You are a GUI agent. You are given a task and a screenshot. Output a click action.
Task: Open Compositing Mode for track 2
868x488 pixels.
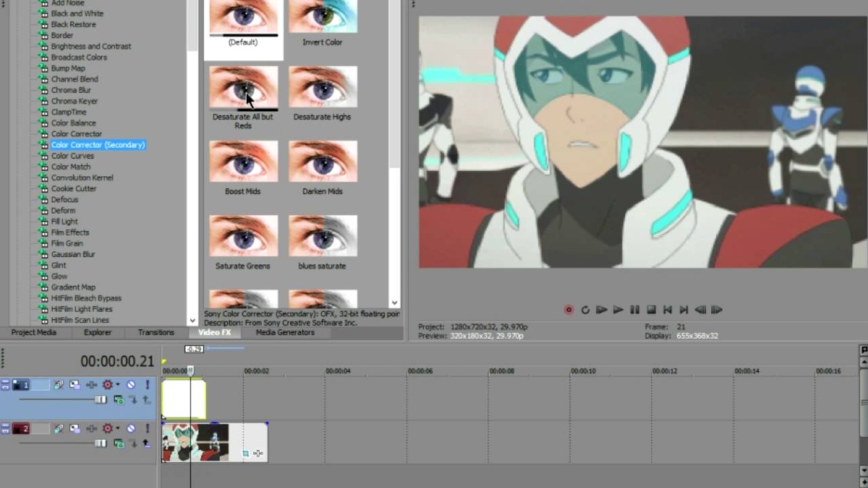pos(119,443)
